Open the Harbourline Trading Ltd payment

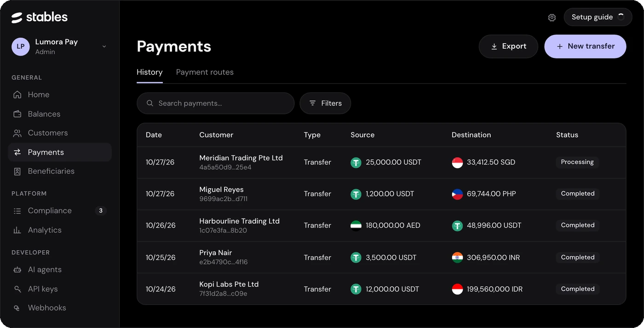click(381, 225)
